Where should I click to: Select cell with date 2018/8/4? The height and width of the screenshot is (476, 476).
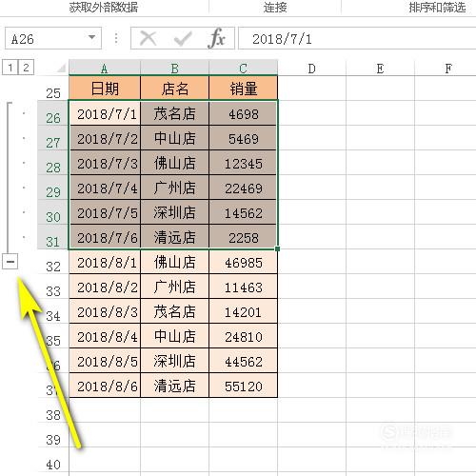point(105,336)
